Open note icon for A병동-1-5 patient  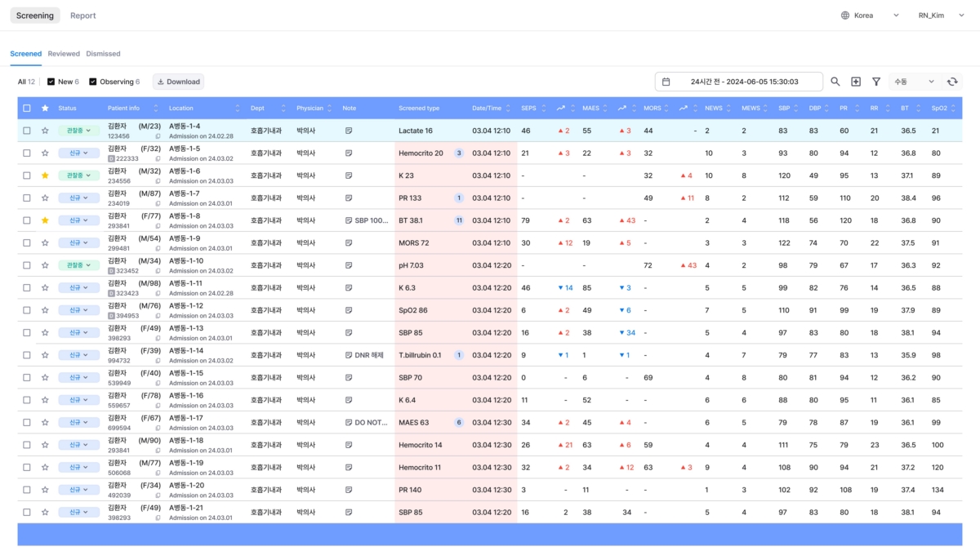coord(349,153)
